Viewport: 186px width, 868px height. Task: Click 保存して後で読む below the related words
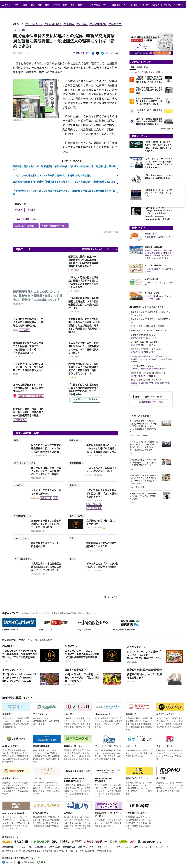click(x=22, y=219)
